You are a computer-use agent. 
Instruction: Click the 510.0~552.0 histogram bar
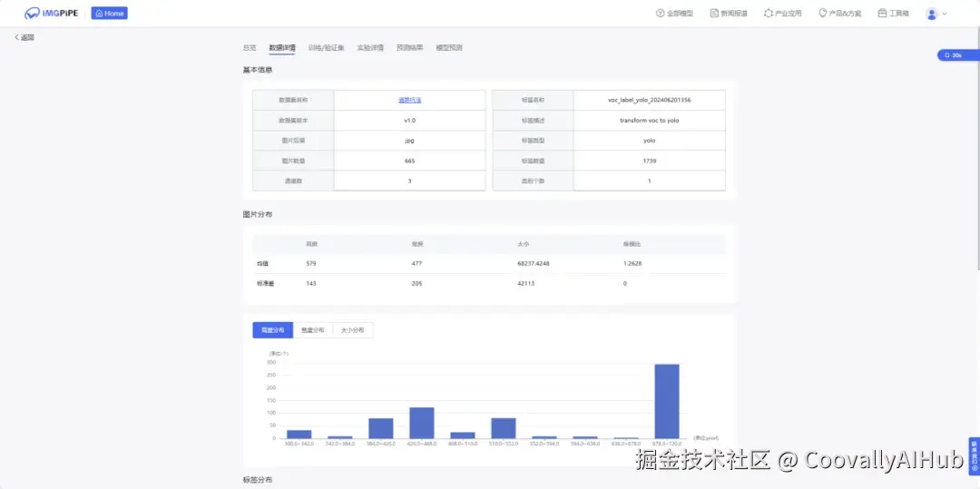click(x=503, y=428)
